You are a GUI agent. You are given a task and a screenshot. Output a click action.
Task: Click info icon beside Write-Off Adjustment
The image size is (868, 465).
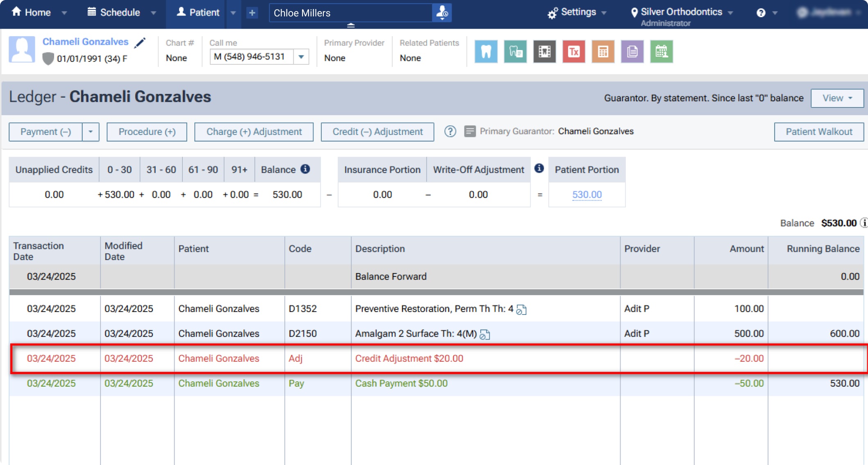539,168
